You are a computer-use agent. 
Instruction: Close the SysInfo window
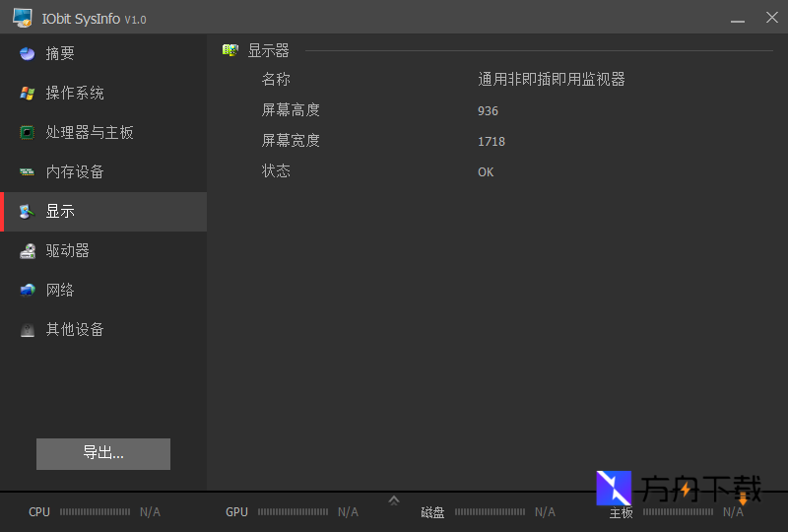pos(772,18)
